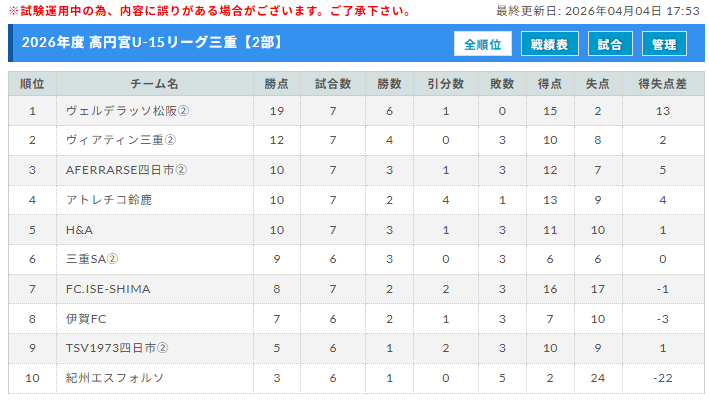This screenshot has width=709, height=401.
Task: Click the 管理 button
Action: coord(664,45)
